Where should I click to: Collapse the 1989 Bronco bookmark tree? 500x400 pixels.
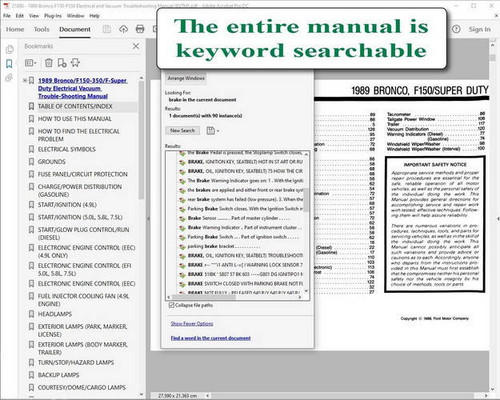[25, 80]
